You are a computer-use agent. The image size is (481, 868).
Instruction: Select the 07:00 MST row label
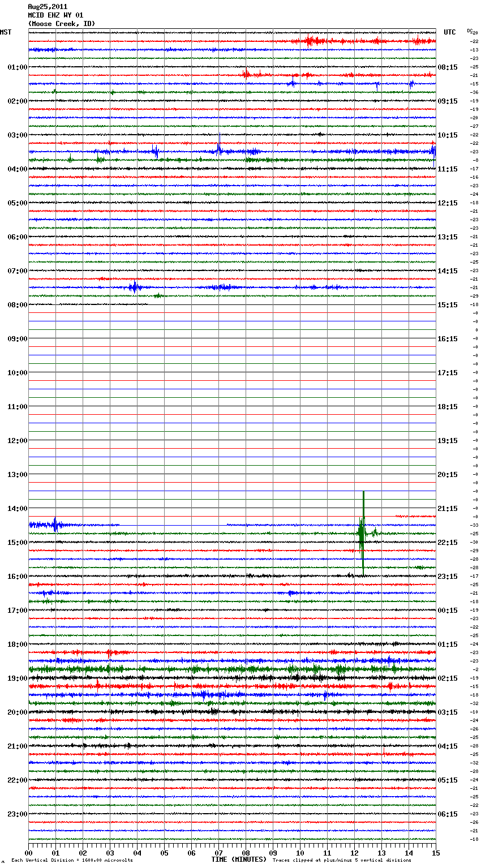click(18, 271)
